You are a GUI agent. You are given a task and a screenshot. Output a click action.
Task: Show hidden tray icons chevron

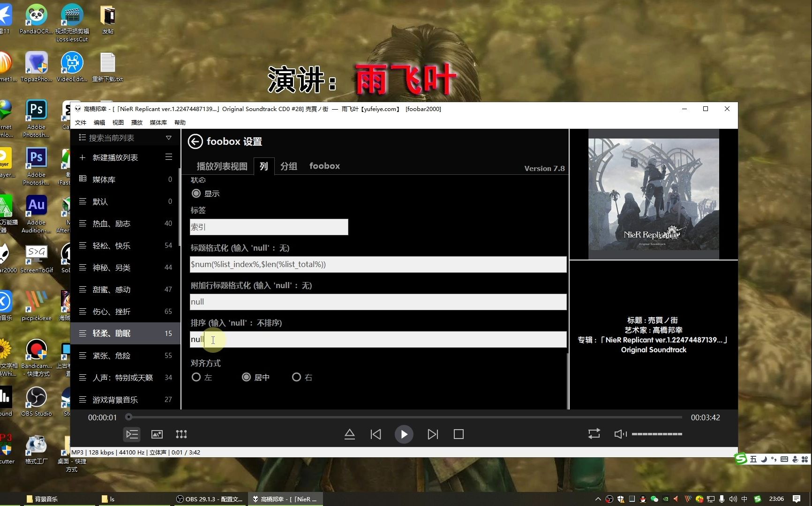click(598, 499)
